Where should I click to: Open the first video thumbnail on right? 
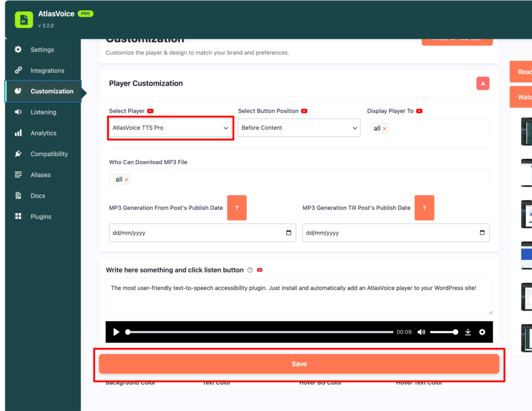pyautogui.click(x=527, y=131)
